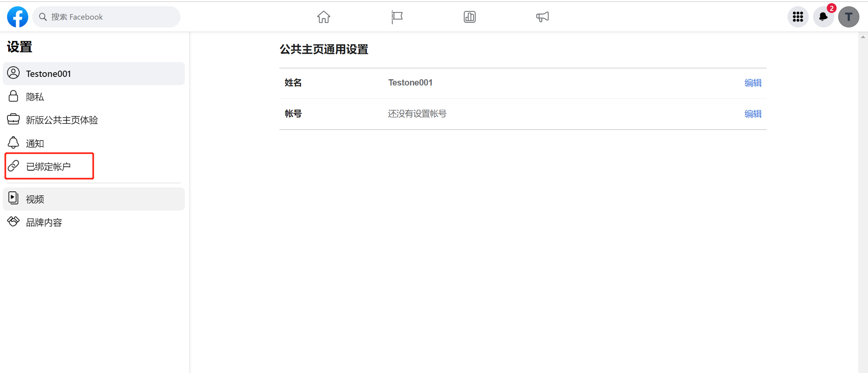Click the 姓名 row label
The height and width of the screenshot is (373, 868).
point(293,83)
